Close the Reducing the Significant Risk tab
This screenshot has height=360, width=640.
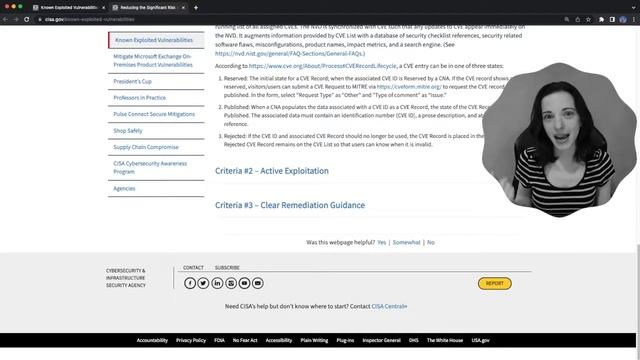click(x=183, y=7)
